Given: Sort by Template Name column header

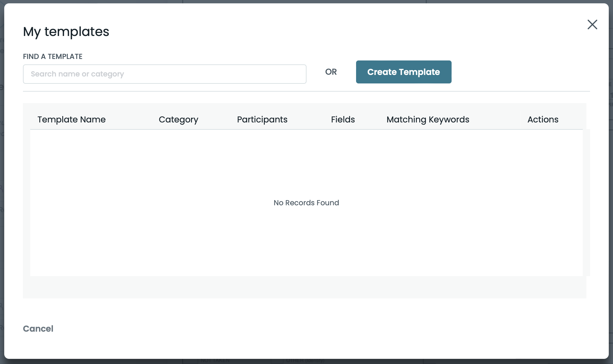Looking at the screenshot, I should pyautogui.click(x=71, y=119).
